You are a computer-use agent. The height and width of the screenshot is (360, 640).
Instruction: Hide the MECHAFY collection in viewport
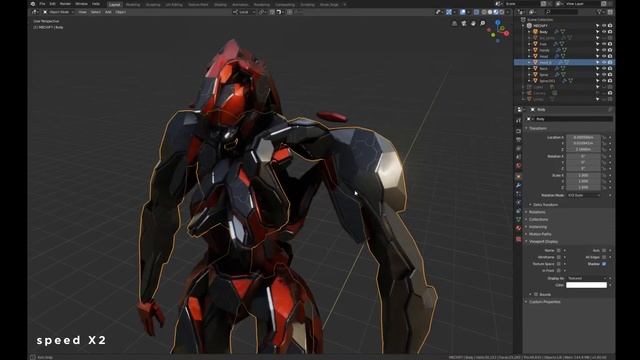604,25
